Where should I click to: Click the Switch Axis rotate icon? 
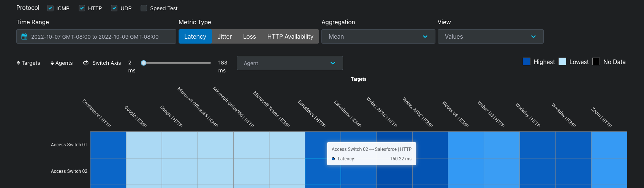(86, 63)
